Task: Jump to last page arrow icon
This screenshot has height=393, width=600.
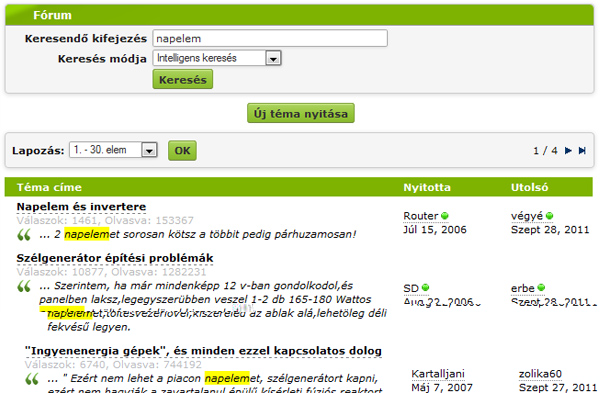Action: [582, 150]
